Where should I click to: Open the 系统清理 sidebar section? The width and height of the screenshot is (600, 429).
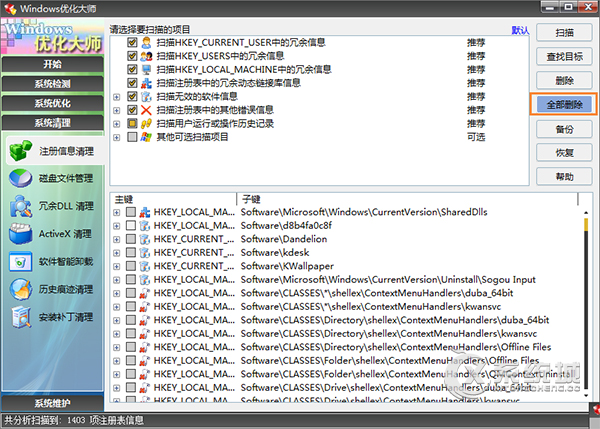tap(52, 123)
